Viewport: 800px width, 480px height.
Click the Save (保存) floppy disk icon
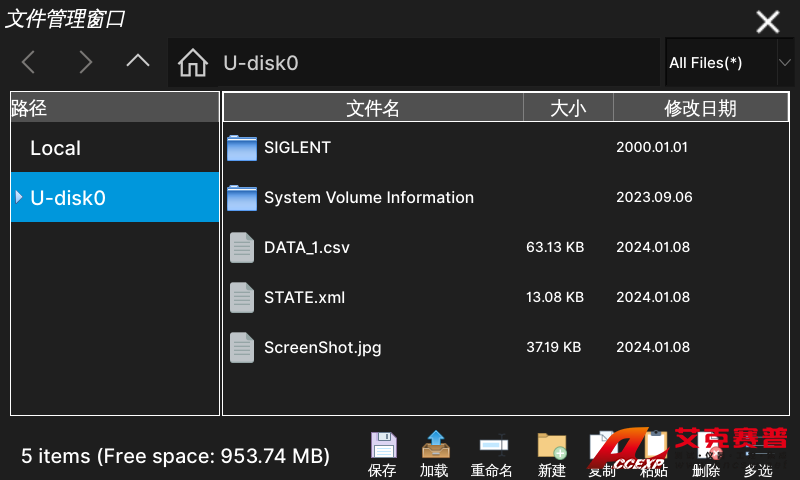click(382, 447)
